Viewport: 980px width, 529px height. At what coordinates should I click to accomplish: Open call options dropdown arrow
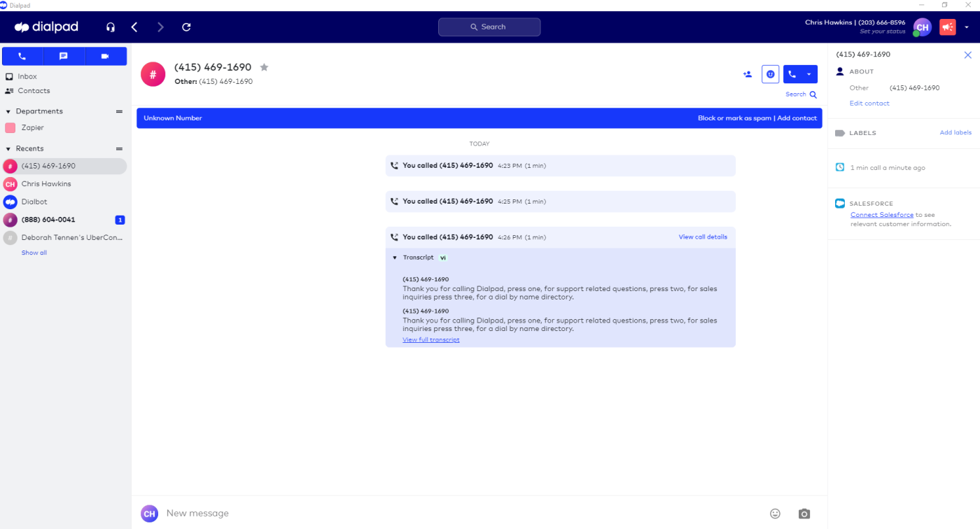pos(809,74)
